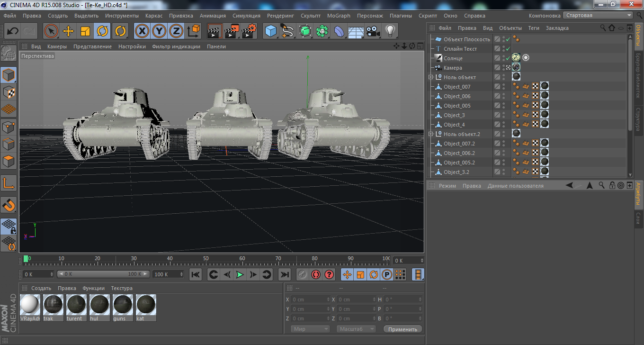The height and width of the screenshot is (345, 644).
Task: Open the Edit Render Settings icon
Action: click(x=249, y=31)
